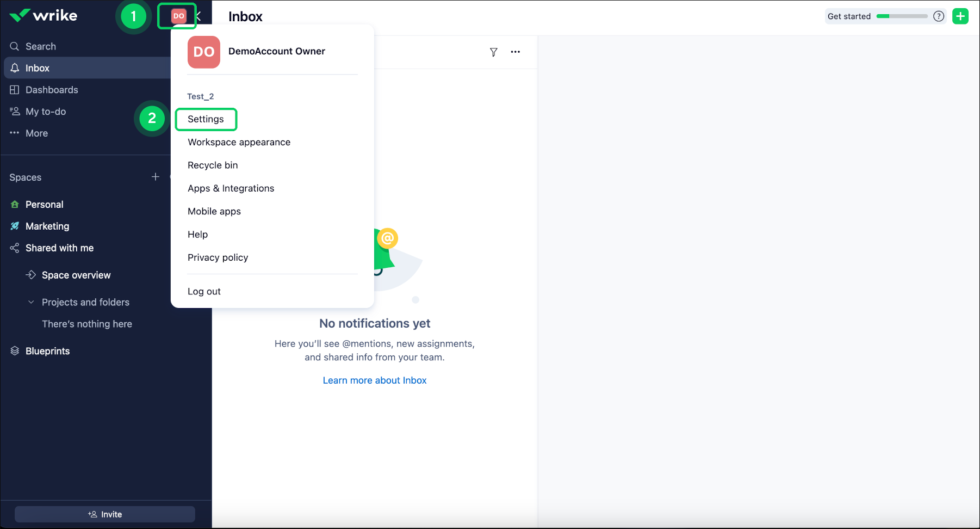Screen dimensions: 980x529
Task: Click the green plus create button
Action: (960, 16)
